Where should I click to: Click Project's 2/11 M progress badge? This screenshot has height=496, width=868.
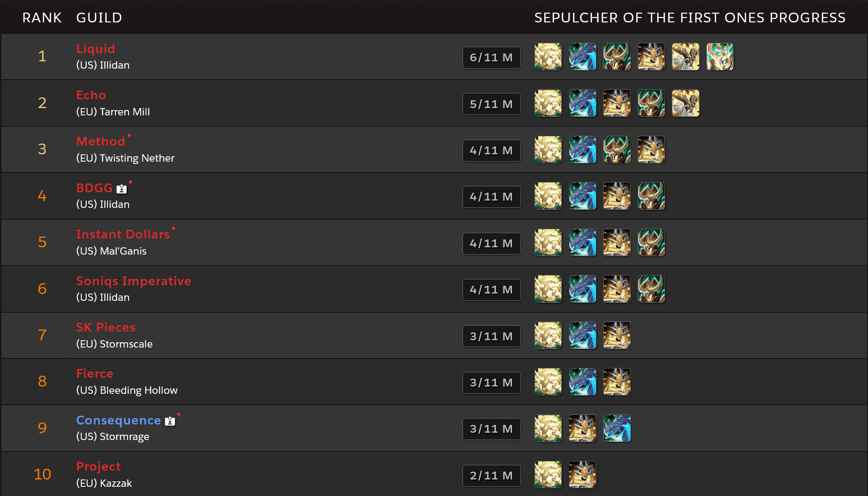click(492, 476)
